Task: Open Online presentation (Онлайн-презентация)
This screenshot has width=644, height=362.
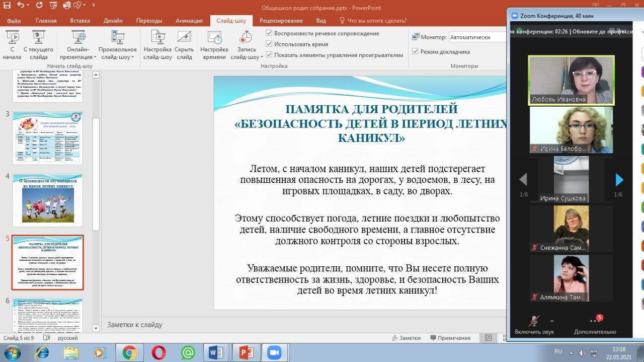Action: 78,45
